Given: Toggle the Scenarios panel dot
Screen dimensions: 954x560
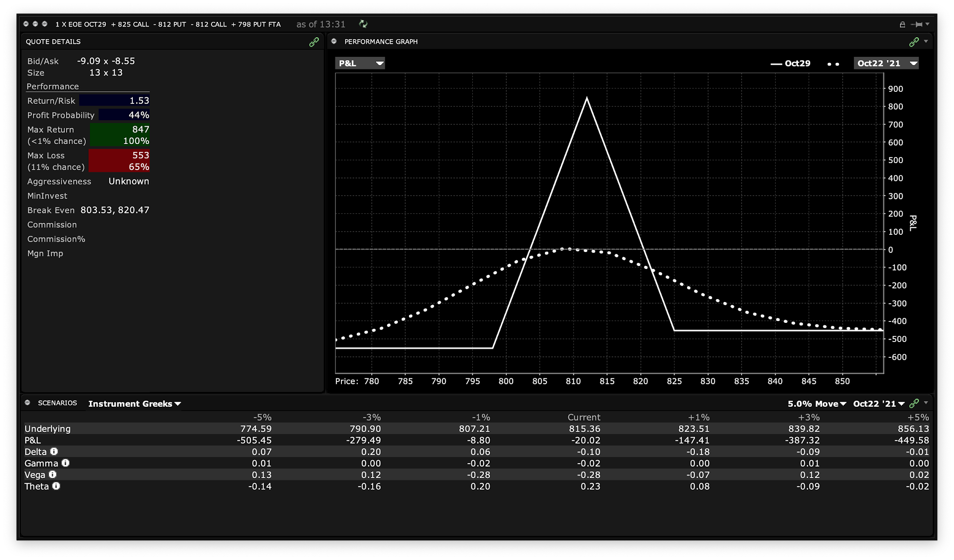Looking at the screenshot, I should [27, 403].
